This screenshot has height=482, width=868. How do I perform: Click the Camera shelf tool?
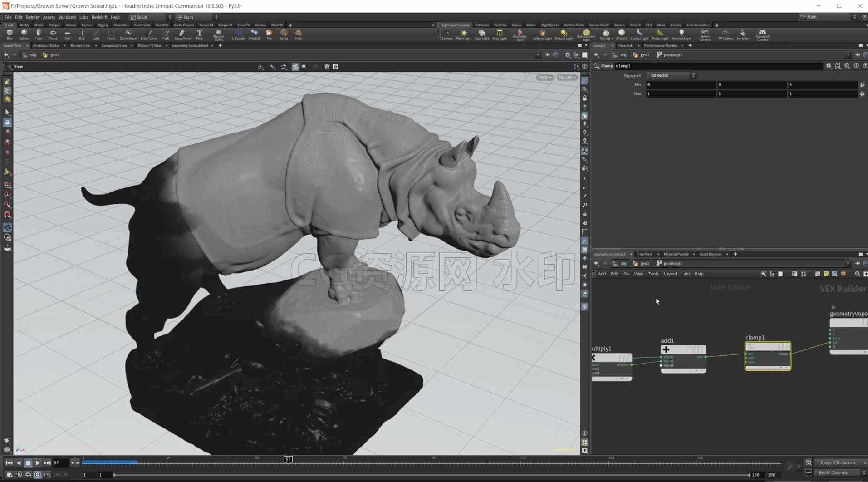pyautogui.click(x=447, y=34)
